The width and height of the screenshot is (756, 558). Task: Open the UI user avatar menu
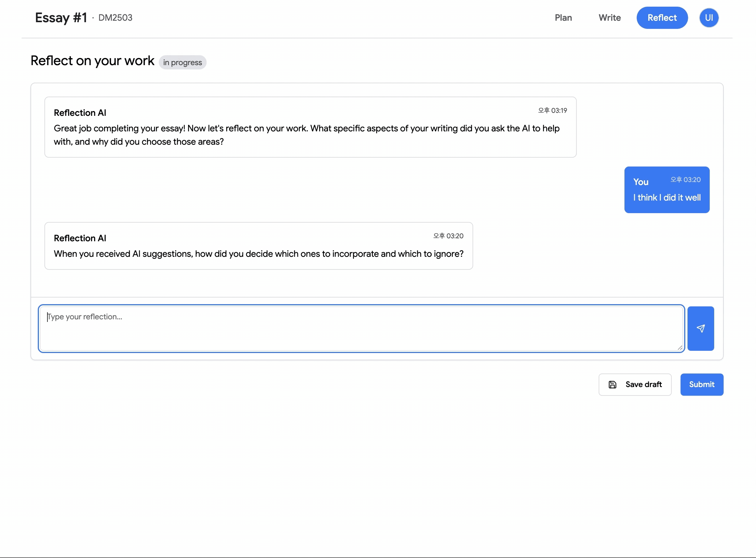pos(709,18)
